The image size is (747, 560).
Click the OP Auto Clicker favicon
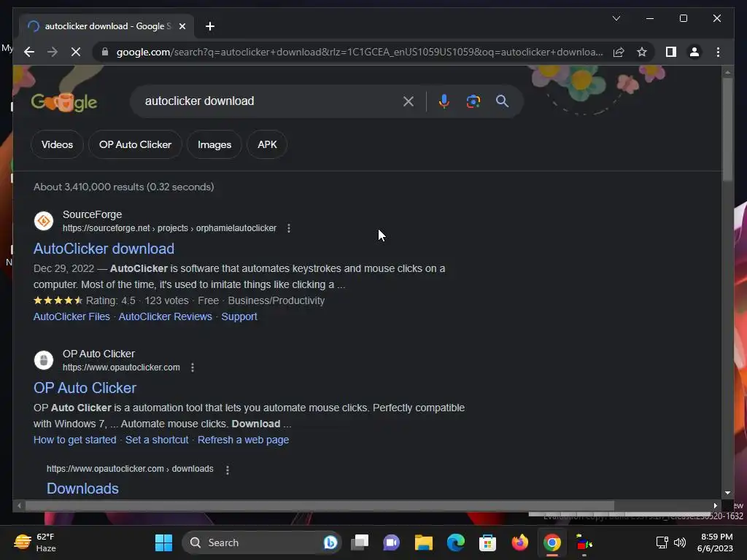pyautogui.click(x=44, y=360)
